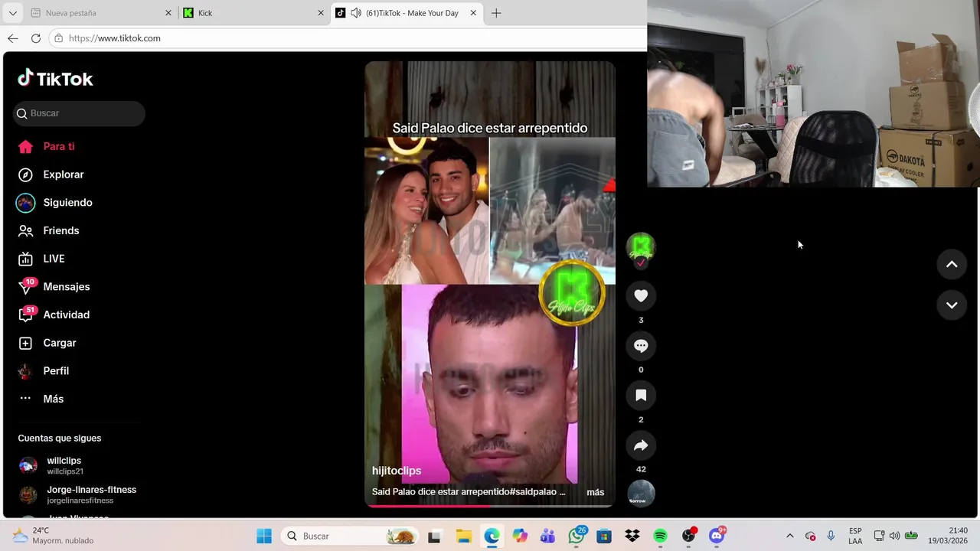Open hijitoclips creator avatar
This screenshot has width=980, height=551.
point(641,247)
